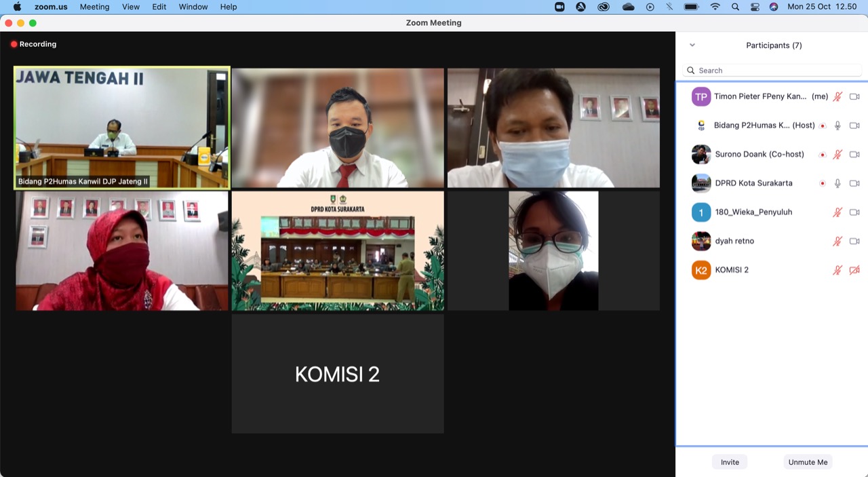
Task: Open the Help menu
Action: (229, 7)
